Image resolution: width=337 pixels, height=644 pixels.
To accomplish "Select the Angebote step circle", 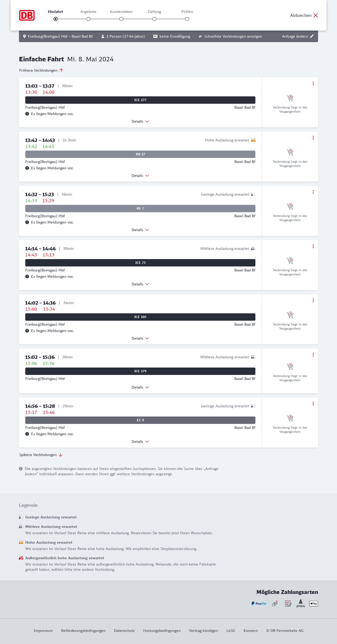I will [x=88, y=19].
